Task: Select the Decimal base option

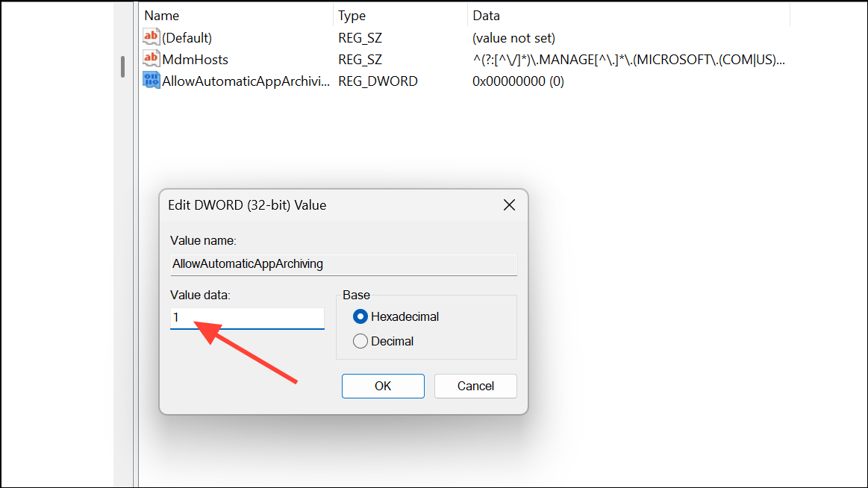Action: pyautogui.click(x=360, y=341)
